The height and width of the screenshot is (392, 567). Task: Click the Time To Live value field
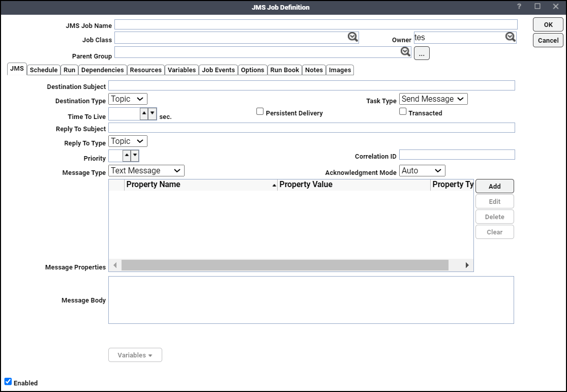[125, 114]
